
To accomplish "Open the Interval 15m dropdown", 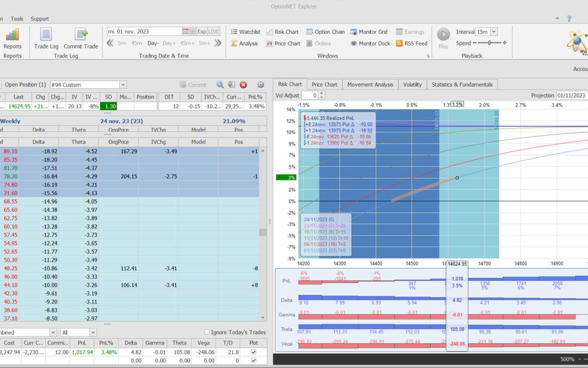I will (494, 32).
